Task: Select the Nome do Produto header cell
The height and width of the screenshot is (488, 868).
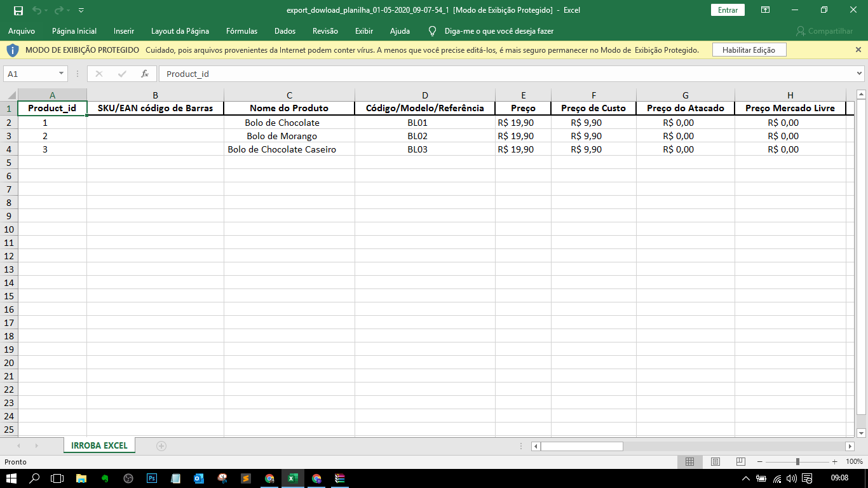Action: [289, 108]
